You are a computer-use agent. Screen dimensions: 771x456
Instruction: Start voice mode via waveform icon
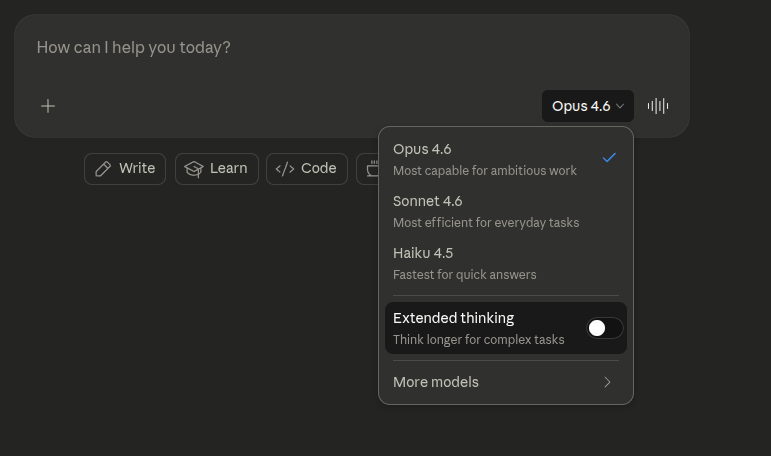[657, 106]
